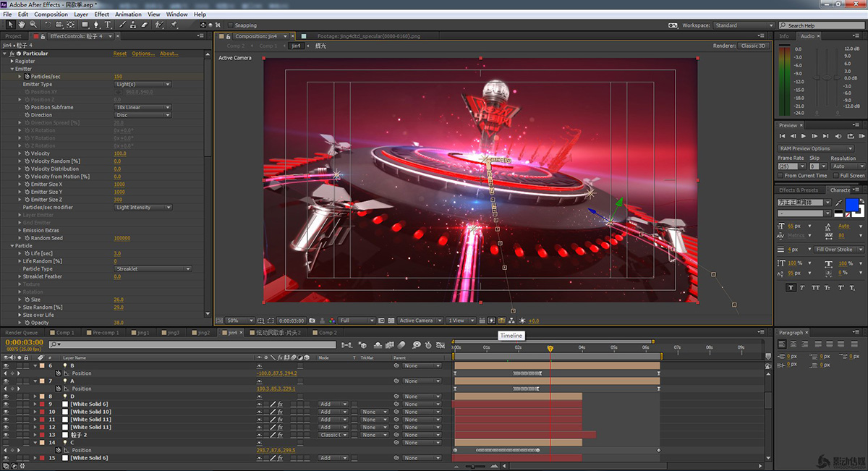The image size is (868, 471).
Task: Choose the Horizontal Type tool
Action: pyautogui.click(x=108, y=25)
